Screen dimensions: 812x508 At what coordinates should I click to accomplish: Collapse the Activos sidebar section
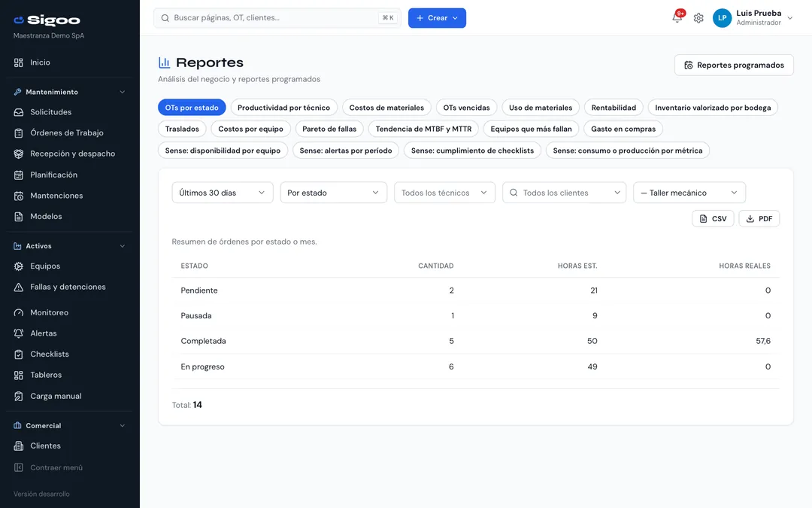click(x=123, y=246)
